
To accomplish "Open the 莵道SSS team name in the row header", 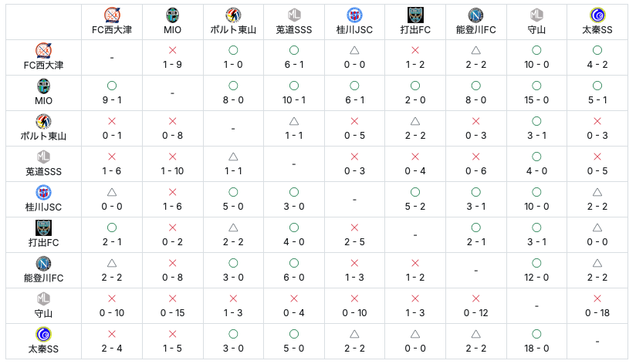I will (x=44, y=171).
